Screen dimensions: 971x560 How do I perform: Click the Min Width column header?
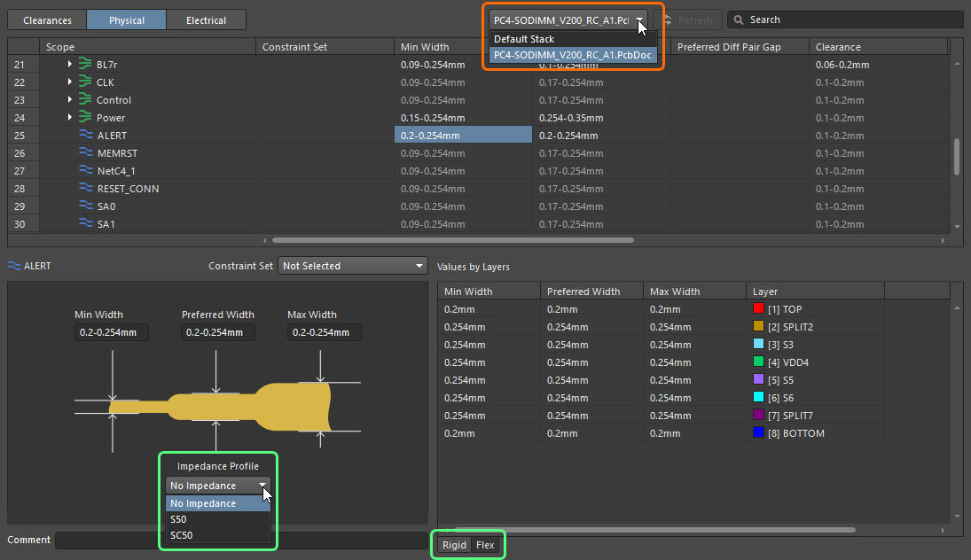[425, 47]
